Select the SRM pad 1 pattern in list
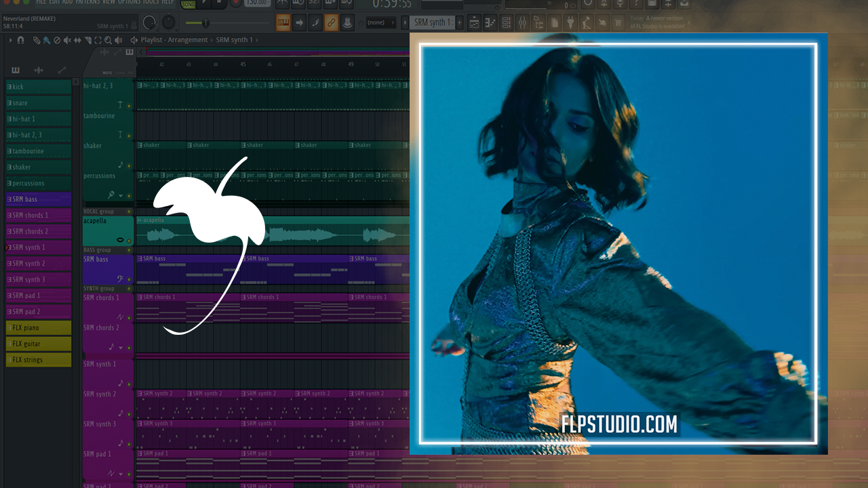868x488 pixels. (38, 296)
